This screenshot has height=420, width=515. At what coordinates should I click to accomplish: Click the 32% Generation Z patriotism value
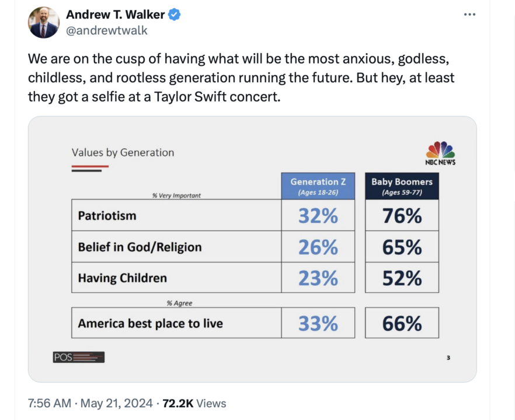click(318, 216)
